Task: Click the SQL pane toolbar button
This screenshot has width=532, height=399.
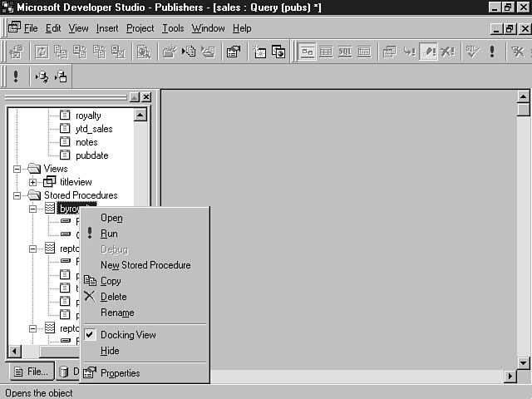Action: 345,52
